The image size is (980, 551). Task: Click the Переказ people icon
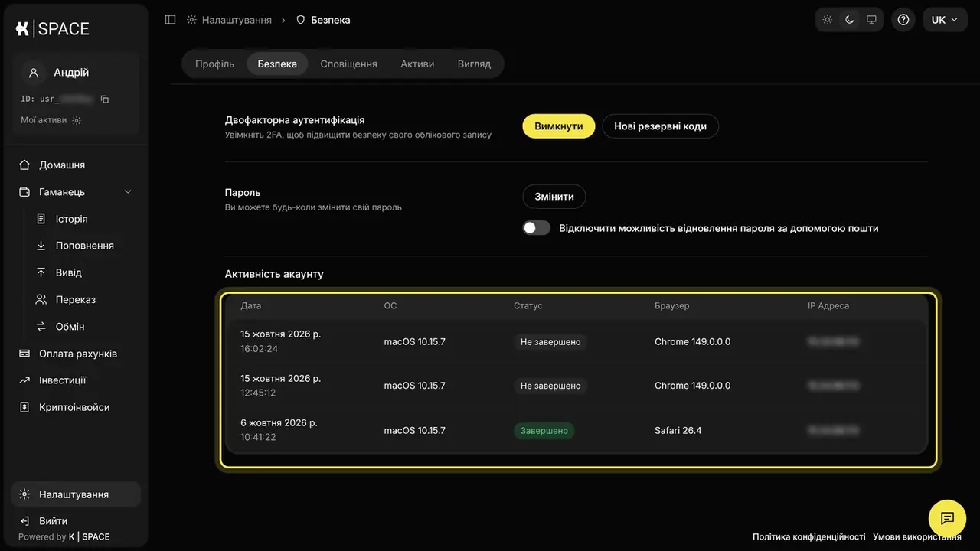coord(41,299)
